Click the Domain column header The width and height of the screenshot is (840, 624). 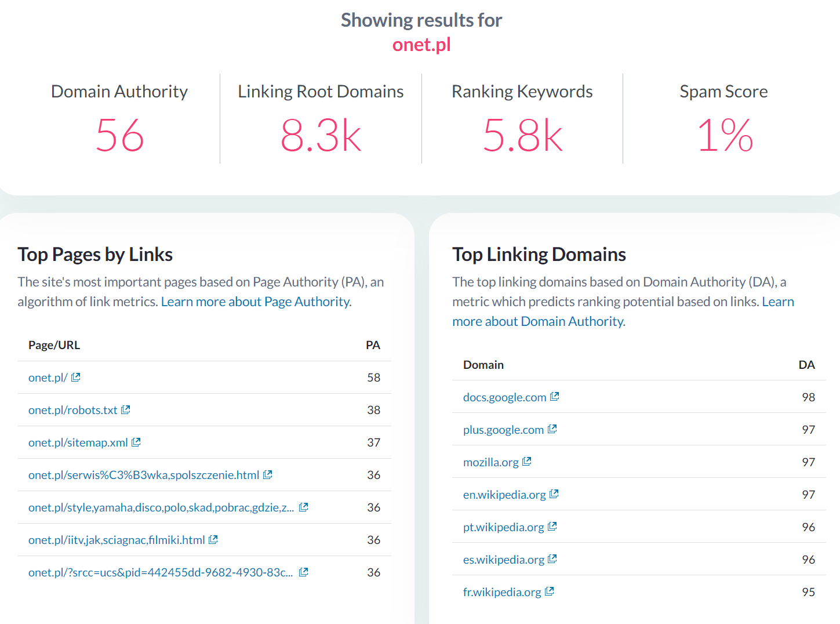[483, 365]
